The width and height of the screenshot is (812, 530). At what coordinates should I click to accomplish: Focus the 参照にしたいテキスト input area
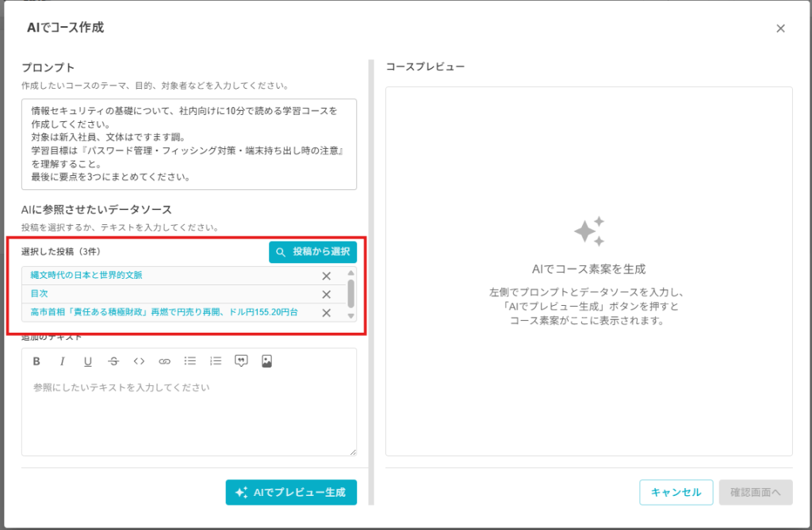[189, 412]
